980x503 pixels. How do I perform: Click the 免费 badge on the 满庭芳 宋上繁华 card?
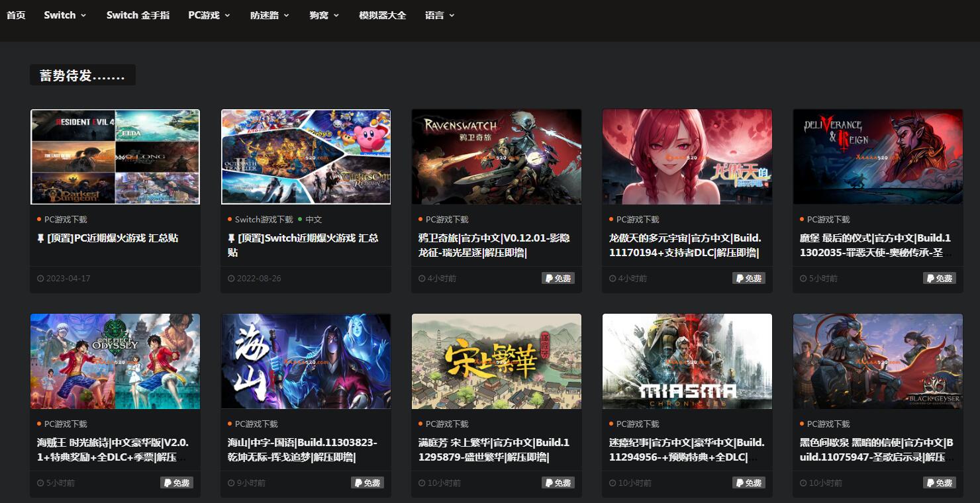[558, 483]
